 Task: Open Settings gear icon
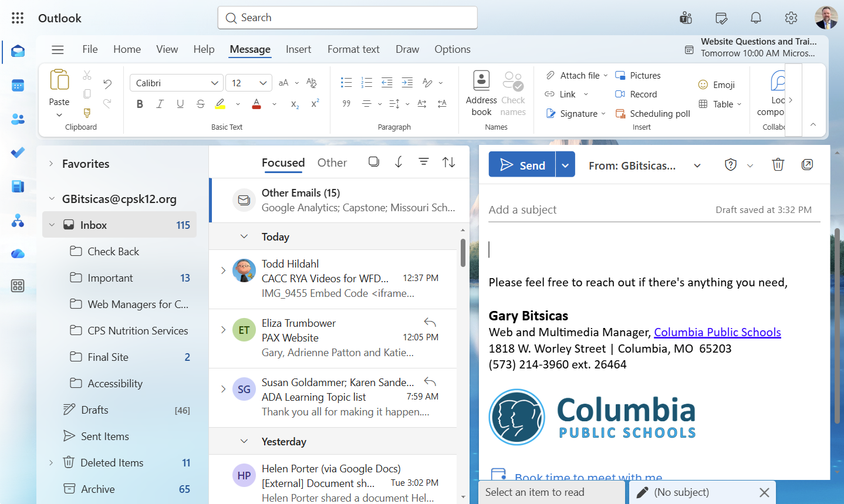pos(791,18)
